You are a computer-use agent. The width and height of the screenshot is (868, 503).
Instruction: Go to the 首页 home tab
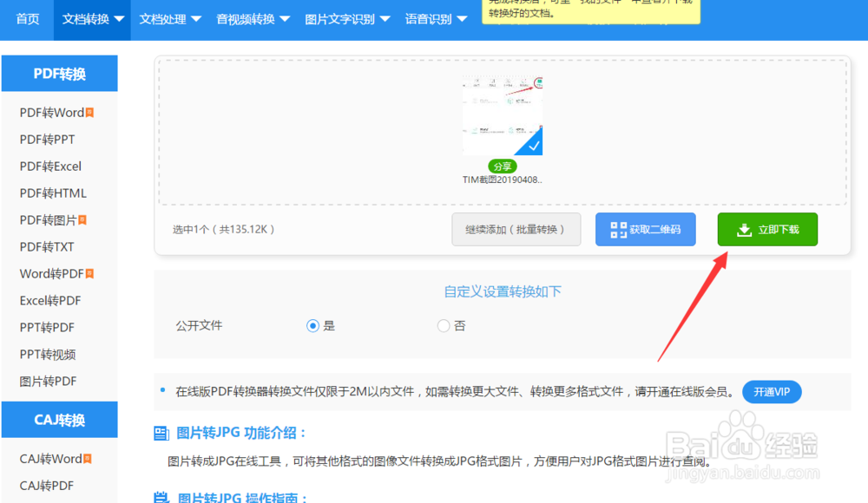click(x=28, y=19)
